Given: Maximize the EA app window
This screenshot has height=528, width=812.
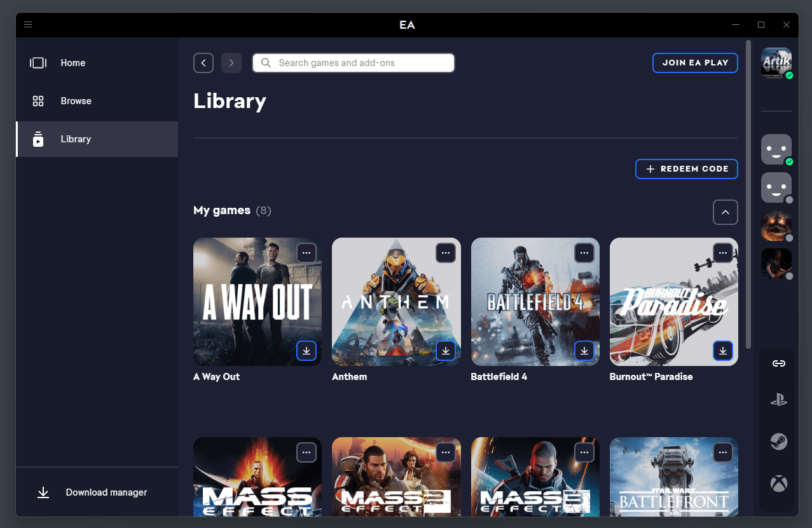Looking at the screenshot, I should [x=761, y=25].
